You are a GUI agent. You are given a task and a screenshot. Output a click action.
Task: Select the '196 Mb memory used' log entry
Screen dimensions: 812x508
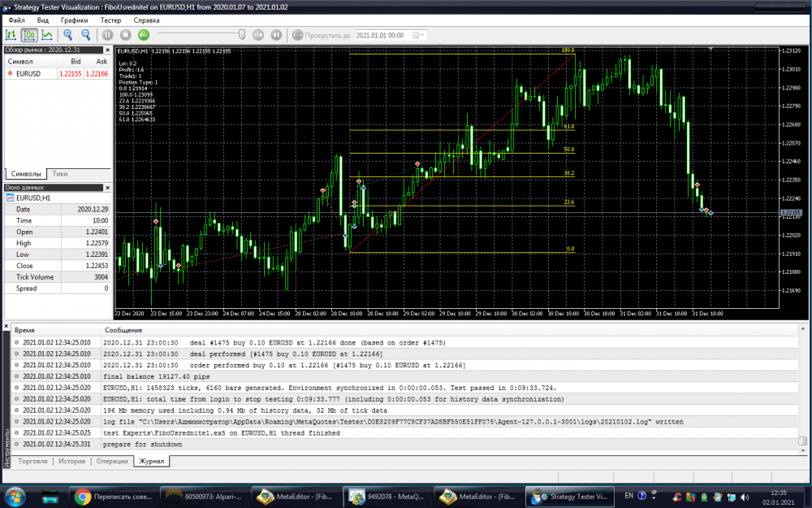404,410
